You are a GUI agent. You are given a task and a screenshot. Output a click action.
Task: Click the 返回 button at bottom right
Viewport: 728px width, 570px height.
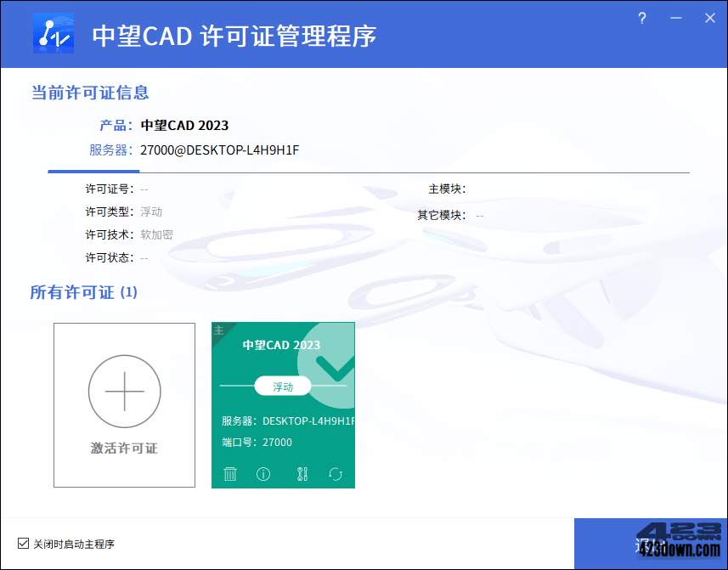tap(651, 544)
